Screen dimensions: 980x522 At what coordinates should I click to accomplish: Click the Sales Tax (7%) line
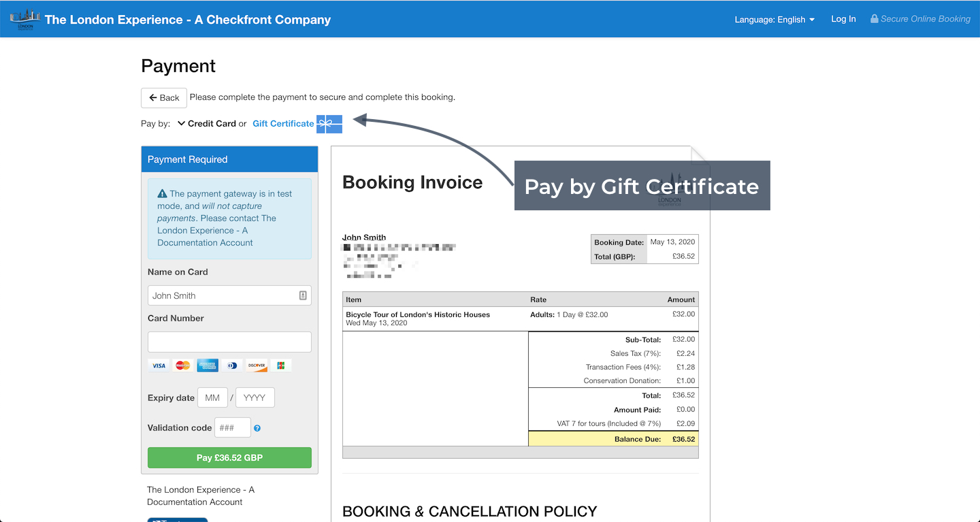(x=613, y=354)
